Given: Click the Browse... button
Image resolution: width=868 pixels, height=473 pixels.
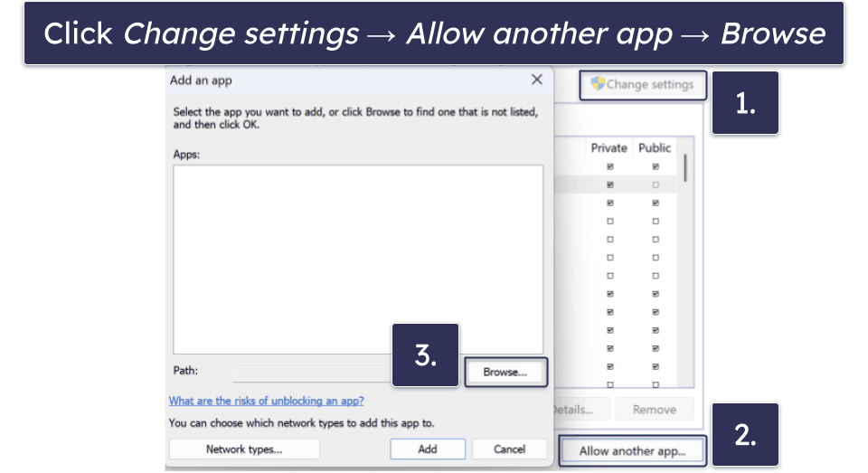Looking at the screenshot, I should click(505, 373).
